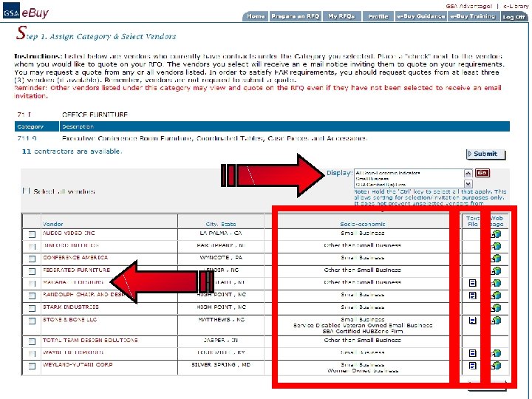Open vendor link Weyland-Yutani Corp
532x399 pixels.
(78, 365)
